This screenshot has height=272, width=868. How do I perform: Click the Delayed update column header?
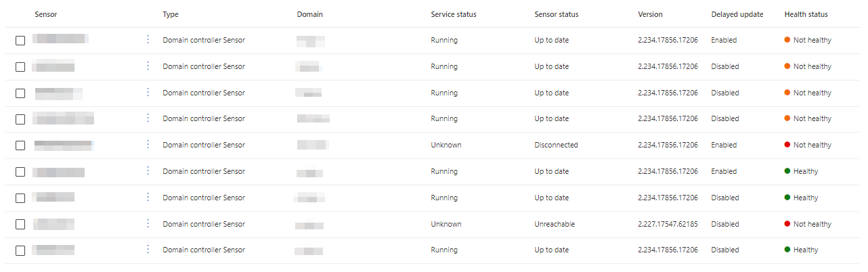[x=737, y=14]
